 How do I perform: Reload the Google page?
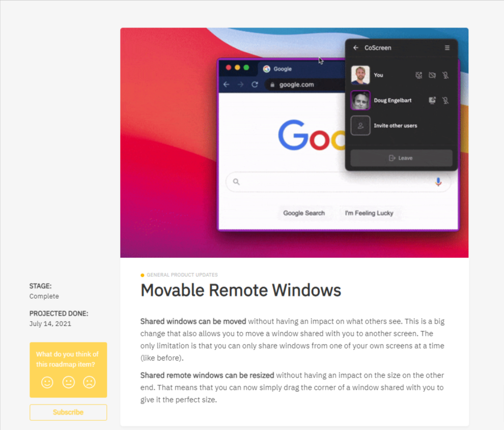pos(255,84)
